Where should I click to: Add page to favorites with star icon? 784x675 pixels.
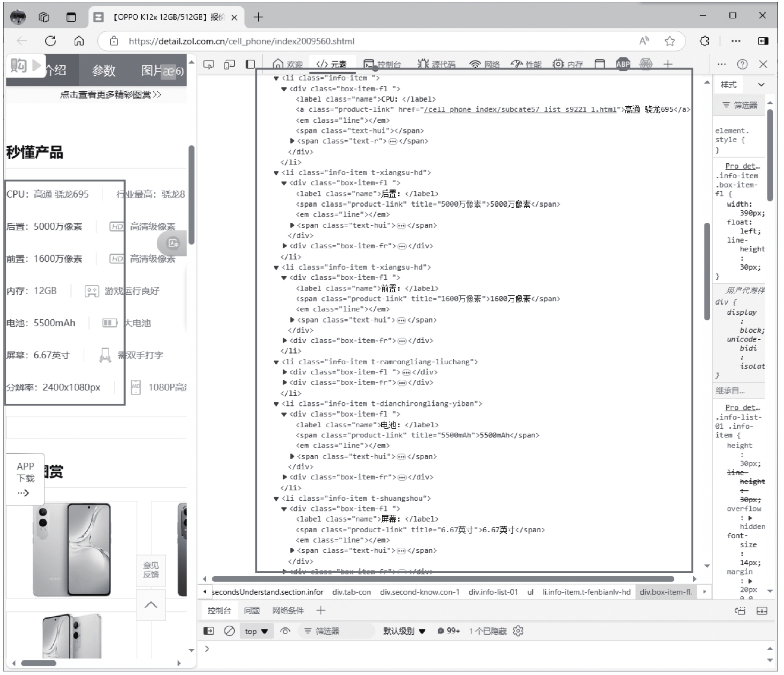point(669,41)
